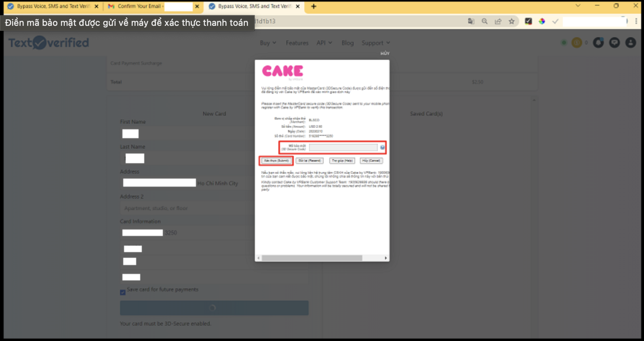Click the horizontal scrollbar in the CAKE dialog
The width and height of the screenshot is (644, 341).
[312, 258]
